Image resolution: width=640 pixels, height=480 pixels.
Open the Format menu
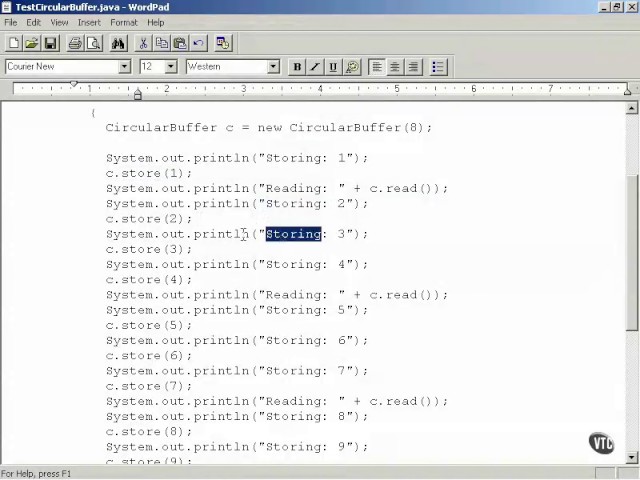(x=124, y=22)
